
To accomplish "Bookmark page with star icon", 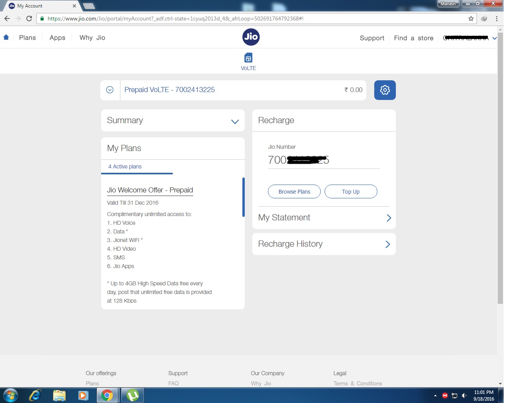I will click(471, 18).
